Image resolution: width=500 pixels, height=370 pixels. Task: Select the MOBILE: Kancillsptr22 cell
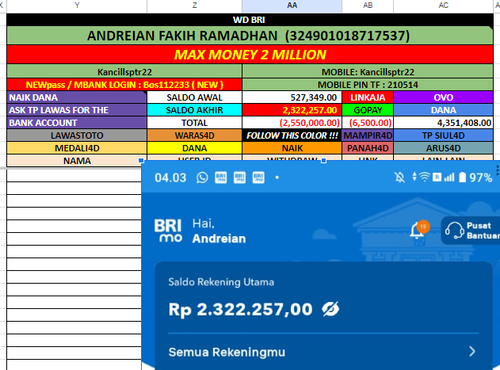click(368, 72)
